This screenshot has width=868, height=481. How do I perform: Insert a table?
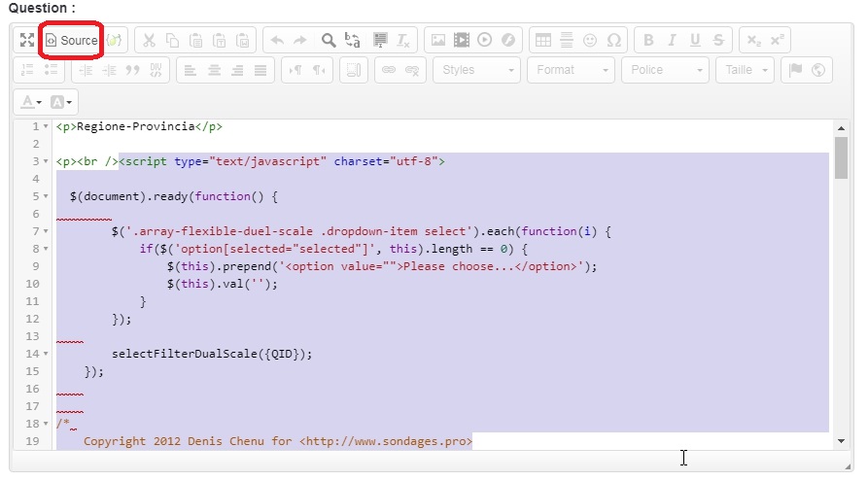(x=543, y=40)
